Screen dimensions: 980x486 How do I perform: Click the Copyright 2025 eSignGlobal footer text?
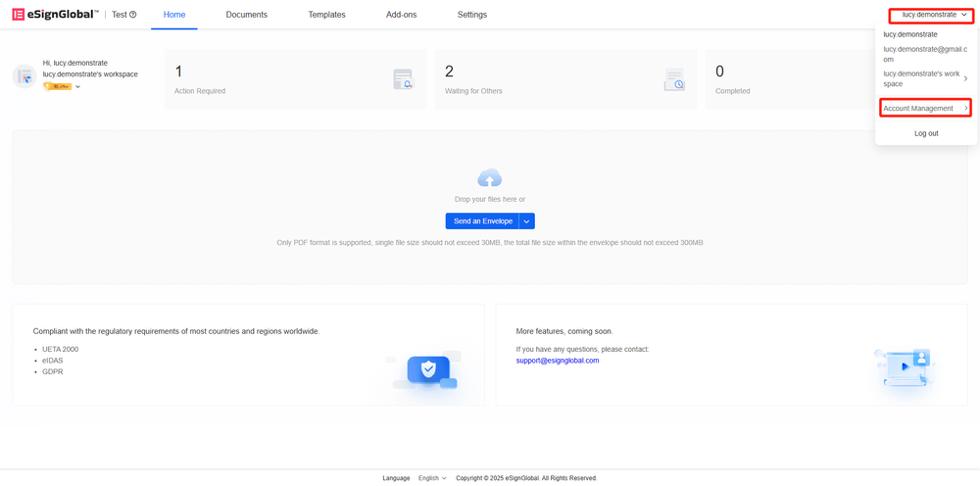tap(526, 478)
